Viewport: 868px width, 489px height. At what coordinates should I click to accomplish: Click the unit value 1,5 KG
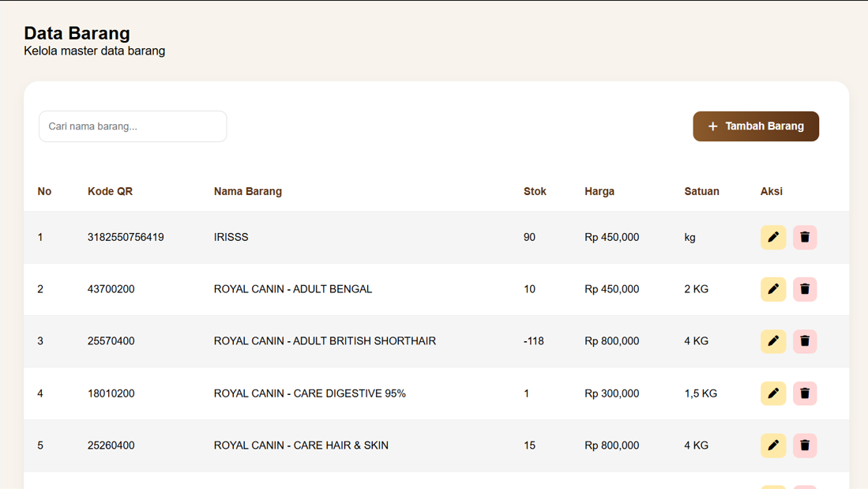point(701,393)
